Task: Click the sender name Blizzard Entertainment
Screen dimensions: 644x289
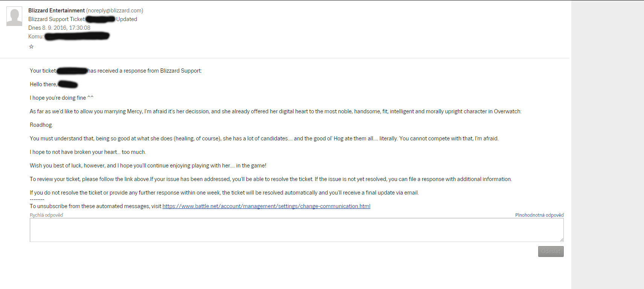Action: (56, 11)
